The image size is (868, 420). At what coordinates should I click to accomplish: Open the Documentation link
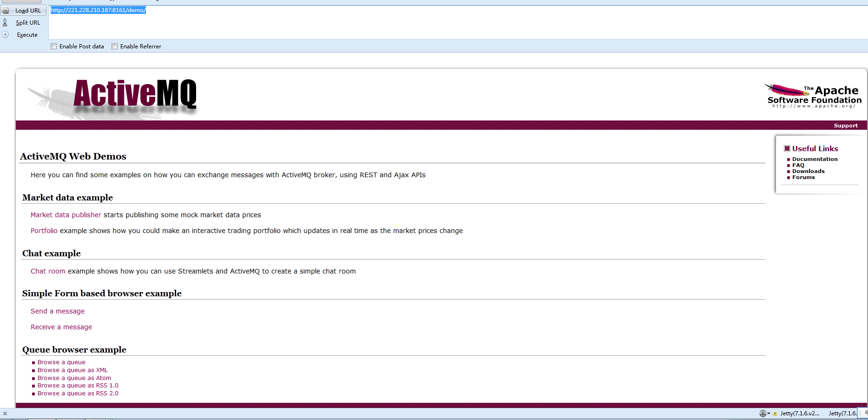pos(815,159)
